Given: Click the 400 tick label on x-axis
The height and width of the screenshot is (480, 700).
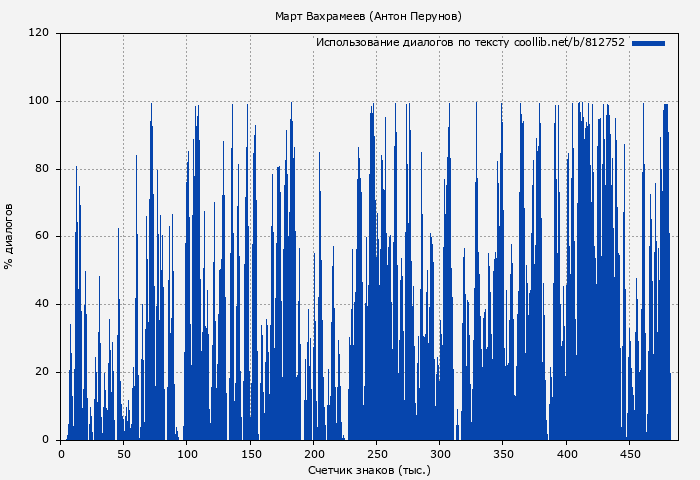Looking at the screenshot, I should tap(566, 454).
